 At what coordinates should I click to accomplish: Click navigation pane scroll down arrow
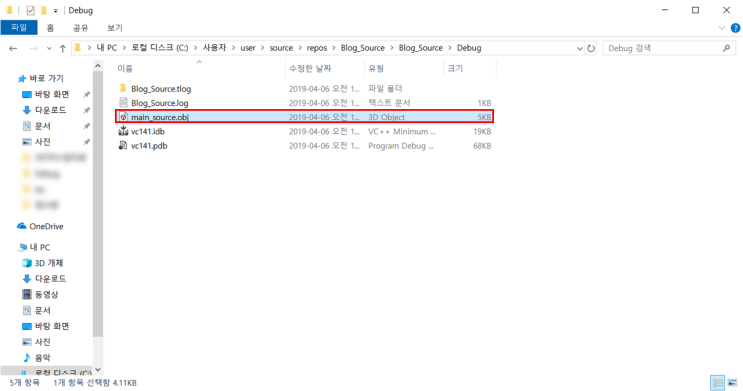[x=98, y=370]
